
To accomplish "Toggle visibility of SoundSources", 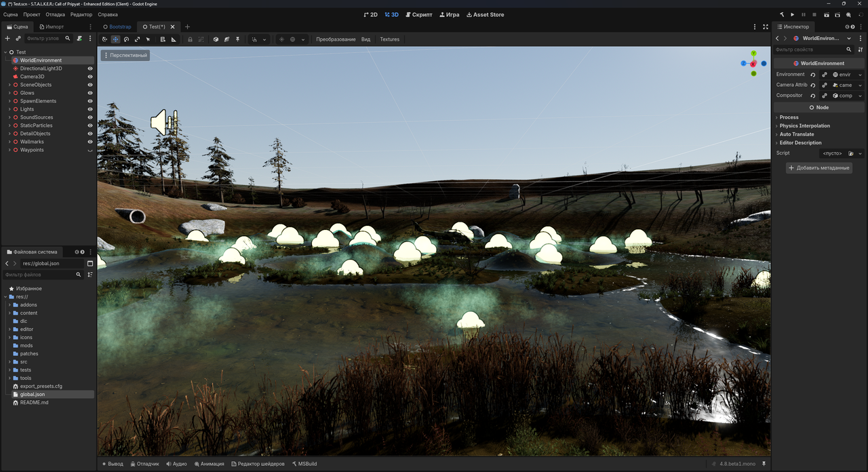I will [x=90, y=117].
